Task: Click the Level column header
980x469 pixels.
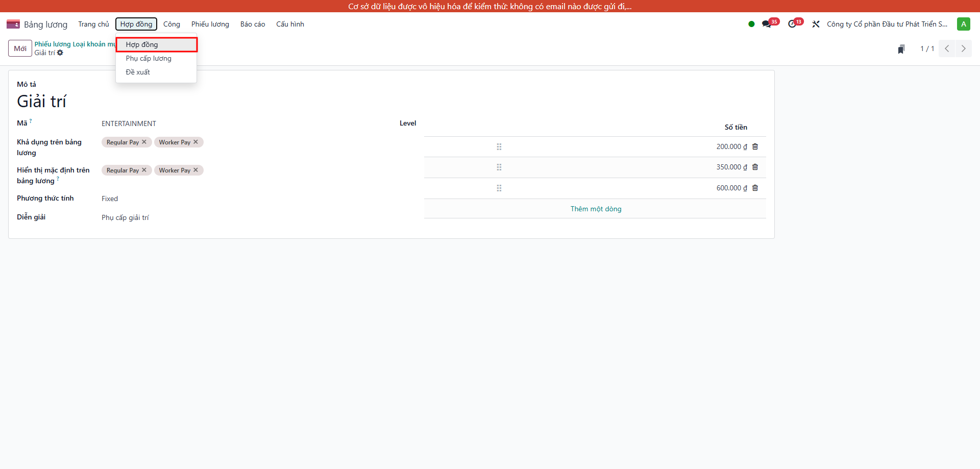Action: (408, 123)
